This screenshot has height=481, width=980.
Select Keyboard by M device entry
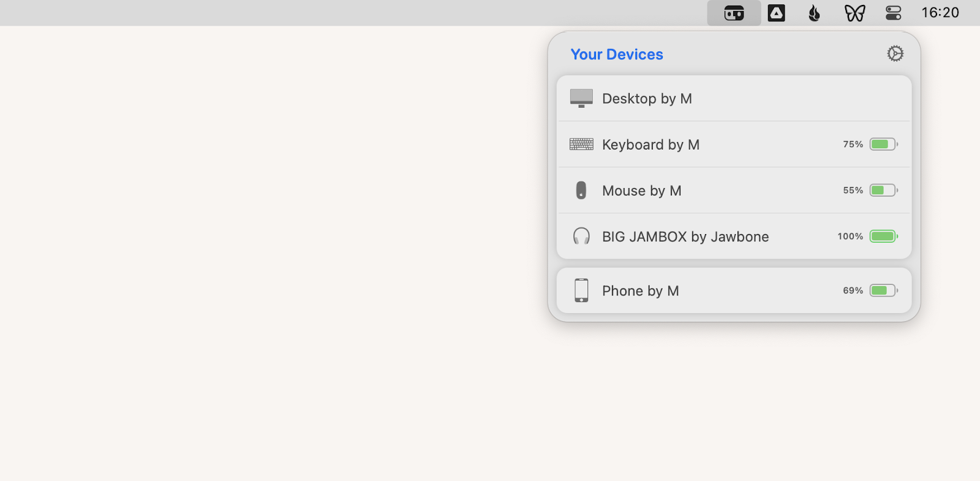[x=704, y=145]
